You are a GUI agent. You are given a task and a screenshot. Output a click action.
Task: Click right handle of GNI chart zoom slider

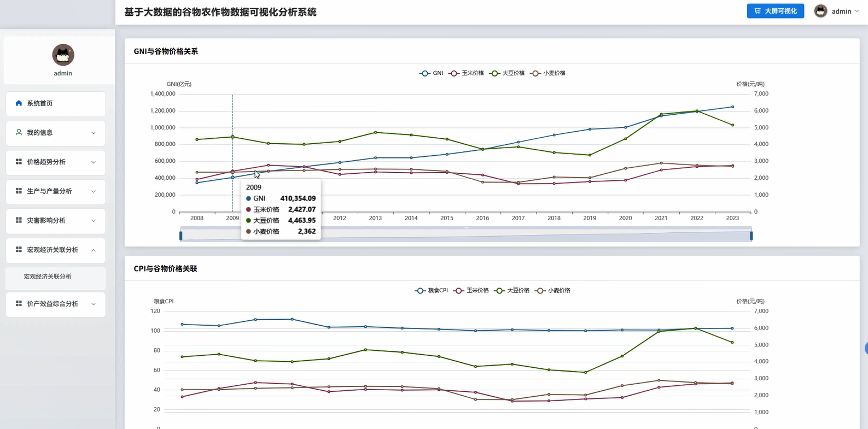752,236
